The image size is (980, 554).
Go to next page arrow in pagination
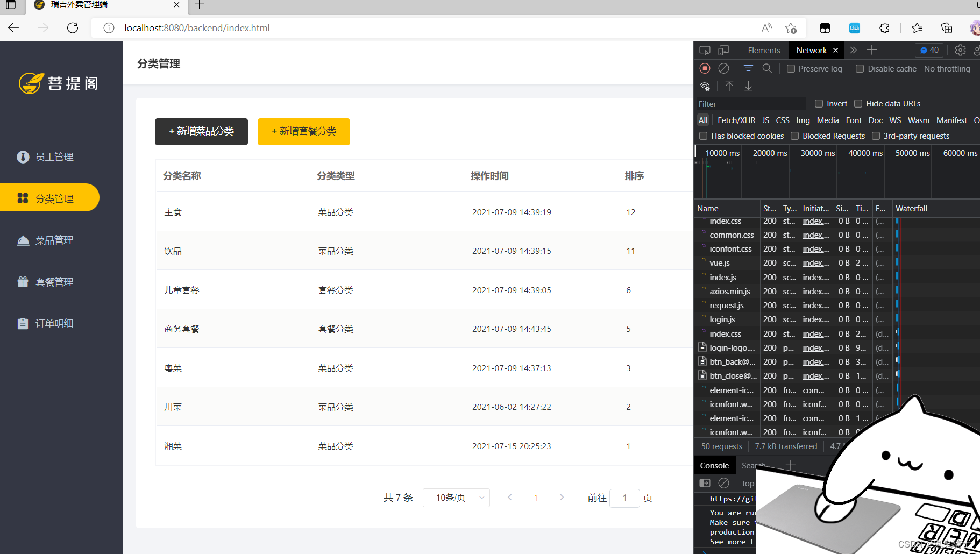coord(562,498)
